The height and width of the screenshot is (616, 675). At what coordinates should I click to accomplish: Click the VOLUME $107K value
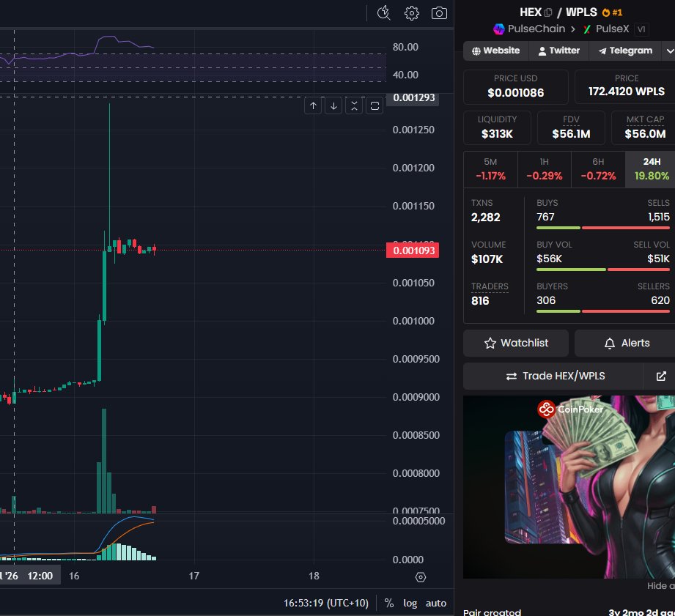click(487, 259)
